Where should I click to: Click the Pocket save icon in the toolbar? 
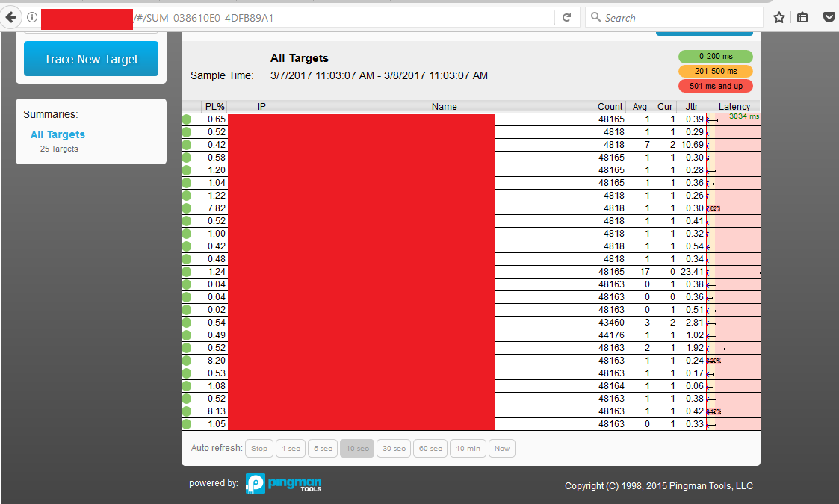point(829,16)
